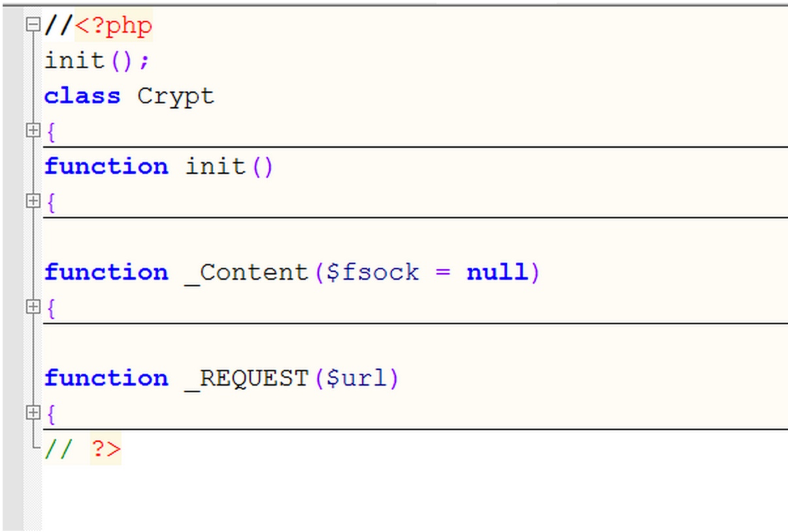Viewport: 788px width, 532px height.
Task: Click the equals sign after $fsock
Action: pos(443,273)
